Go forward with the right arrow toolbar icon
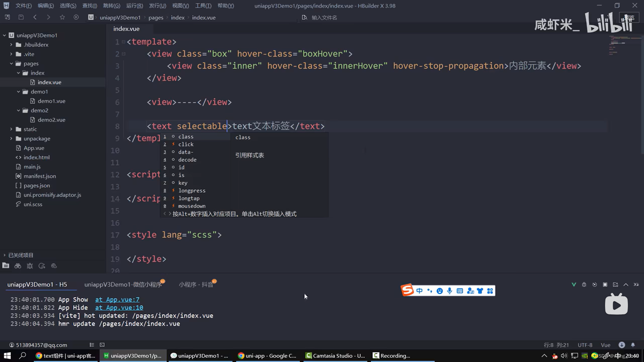This screenshot has height=362, width=644. pyautogui.click(x=49, y=17)
